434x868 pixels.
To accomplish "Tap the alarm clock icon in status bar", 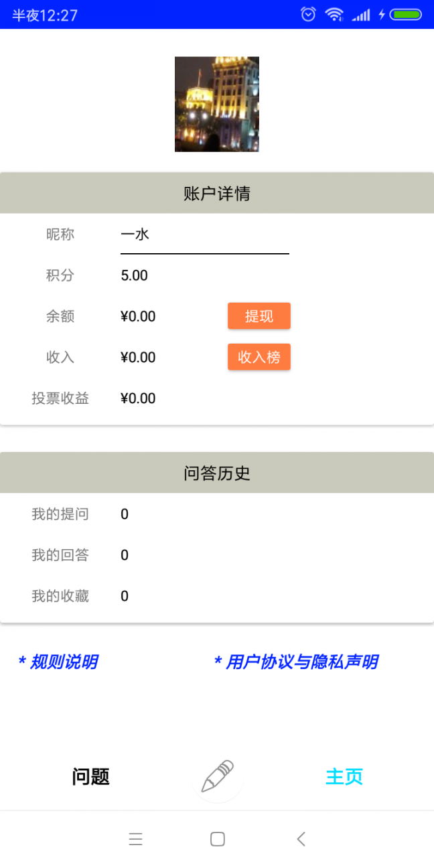I will (307, 13).
